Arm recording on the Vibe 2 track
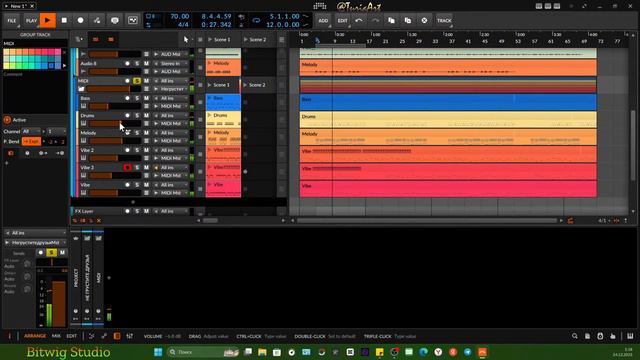This screenshot has width=640, height=360. coord(127,150)
